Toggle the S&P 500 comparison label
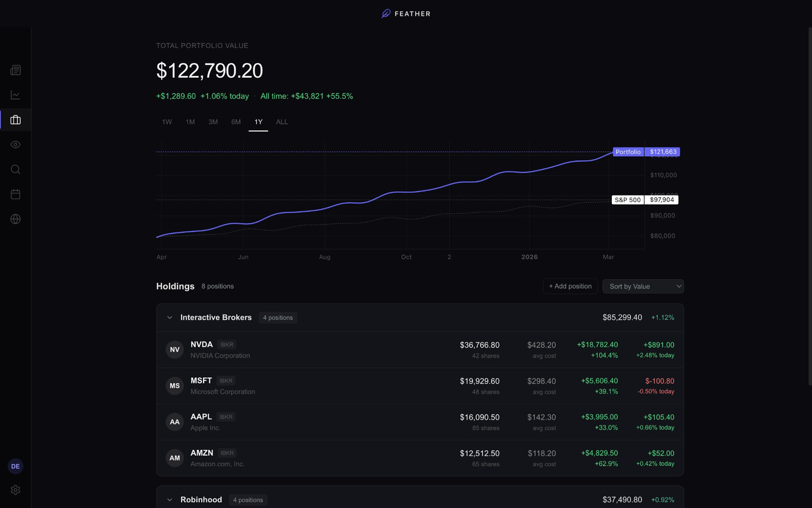The width and height of the screenshot is (812, 508). pyautogui.click(x=628, y=200)
